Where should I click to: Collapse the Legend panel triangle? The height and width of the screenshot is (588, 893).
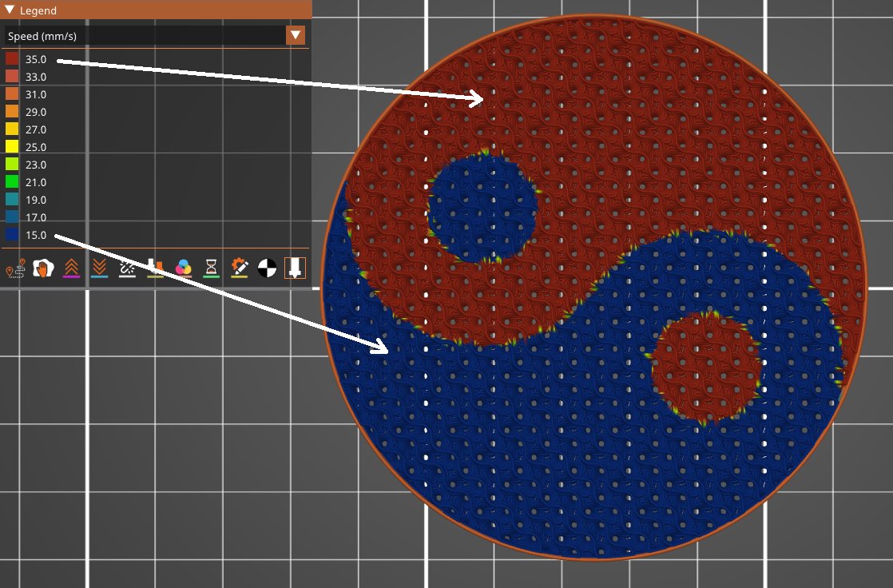[10, 10]
